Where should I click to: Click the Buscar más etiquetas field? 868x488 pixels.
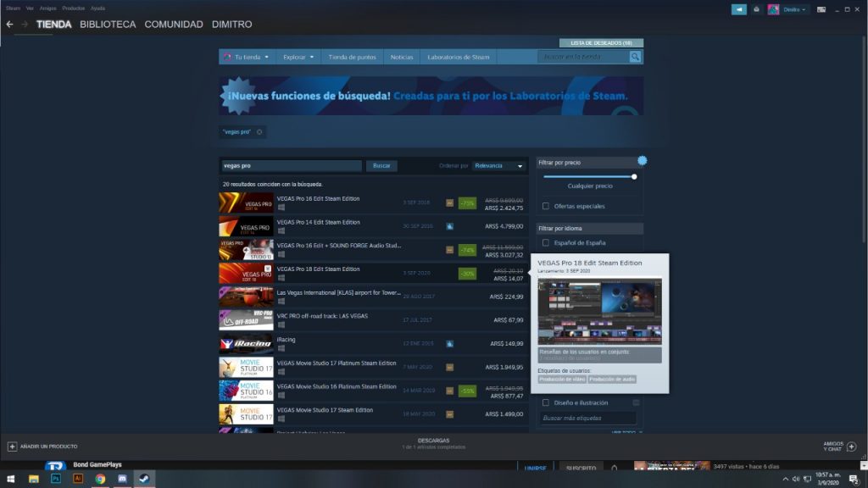pyautogui.click(x=588, y=419)
